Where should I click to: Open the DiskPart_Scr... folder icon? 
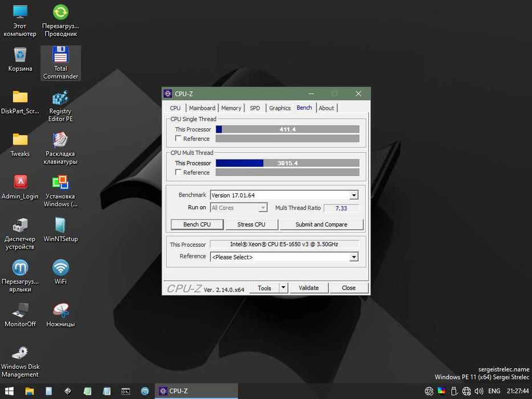tap(20, 102)
